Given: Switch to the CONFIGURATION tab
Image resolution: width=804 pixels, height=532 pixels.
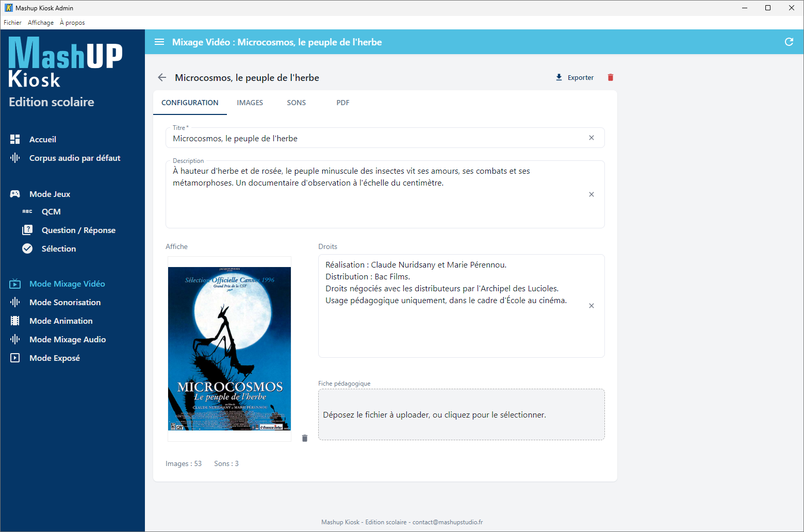Looking at the screenshot, I should [x=190, y=103].
